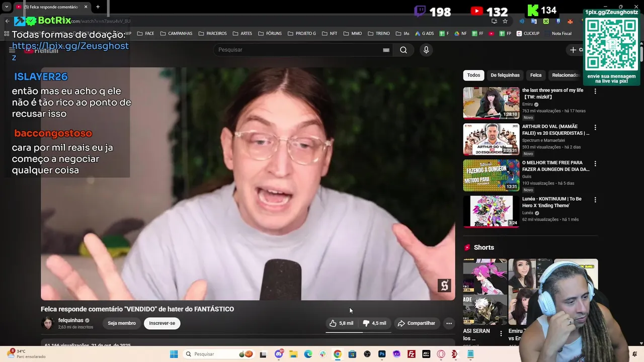Open felquinhas channel avatar

[48, 323]
